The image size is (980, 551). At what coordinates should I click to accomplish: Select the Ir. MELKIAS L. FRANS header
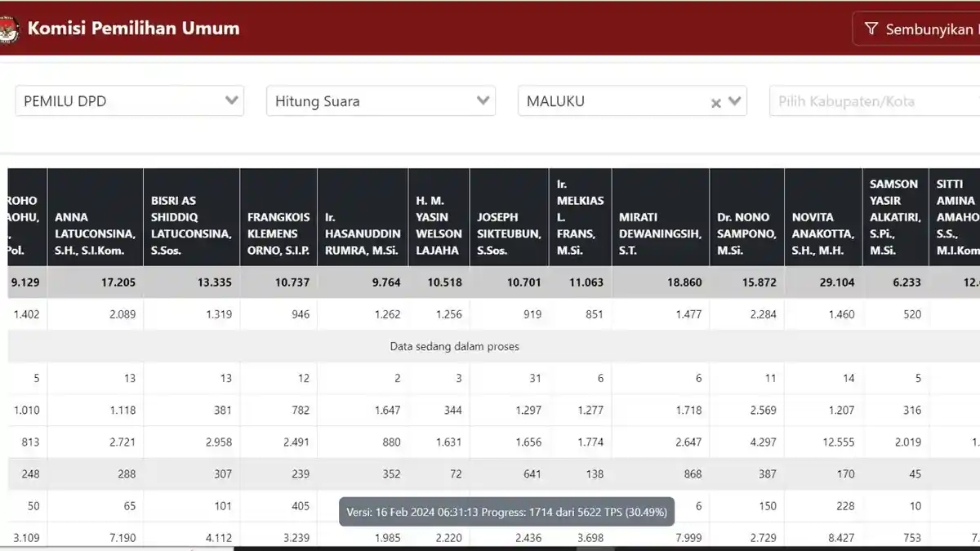coord(580,217)
